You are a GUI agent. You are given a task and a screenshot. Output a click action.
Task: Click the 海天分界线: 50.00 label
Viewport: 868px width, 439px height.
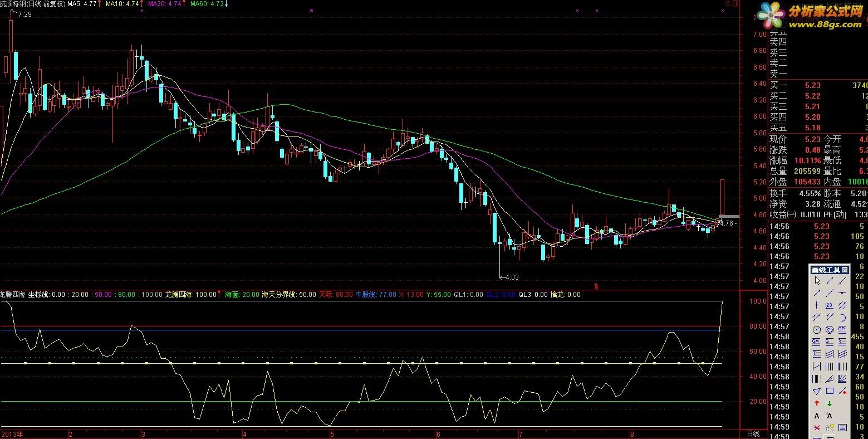pyautogui.click(x=289, y=295)
